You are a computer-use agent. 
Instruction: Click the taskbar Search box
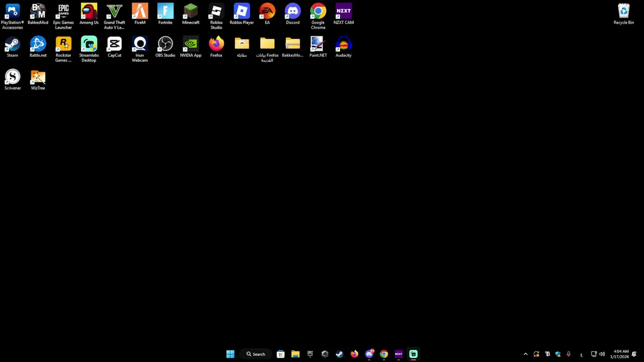click(x=256, y=354)
